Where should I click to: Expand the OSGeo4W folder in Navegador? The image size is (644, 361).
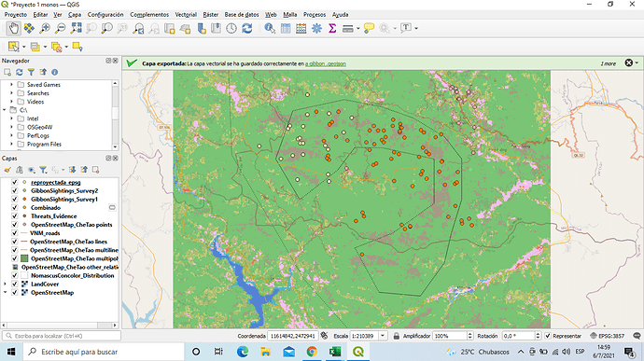click(11, 127)
